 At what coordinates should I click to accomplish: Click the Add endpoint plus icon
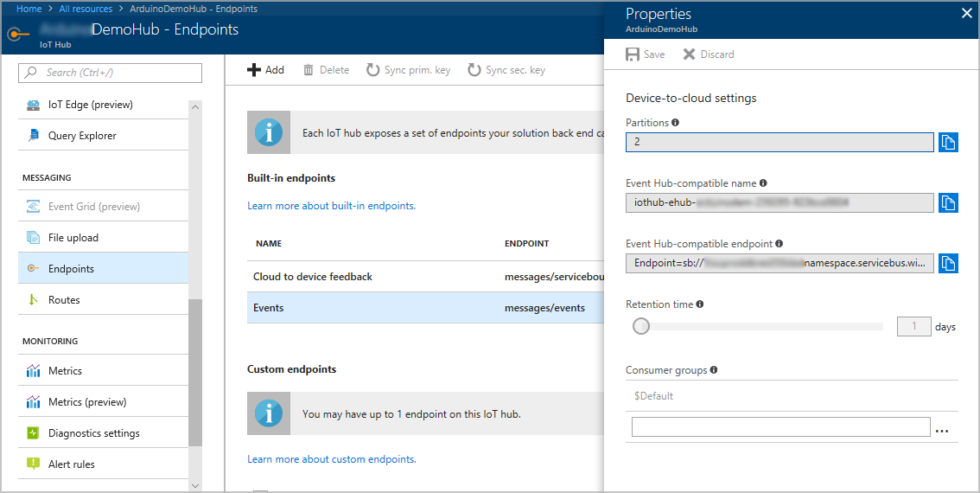[254, 70]
